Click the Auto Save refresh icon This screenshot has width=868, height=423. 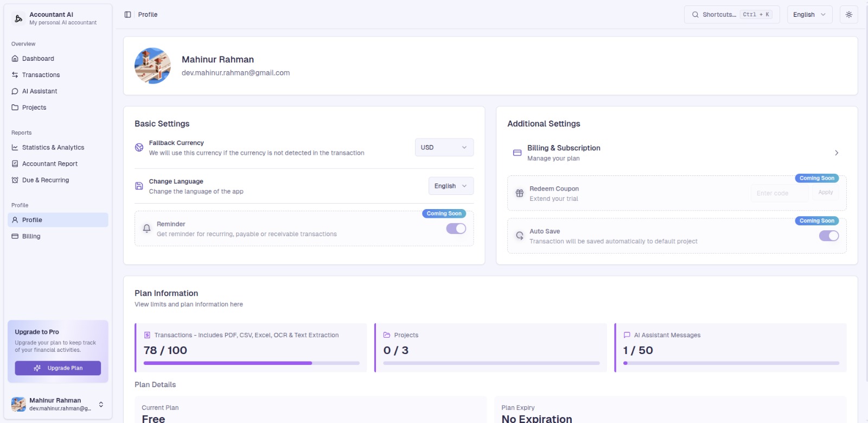click(x=519, y=235)
